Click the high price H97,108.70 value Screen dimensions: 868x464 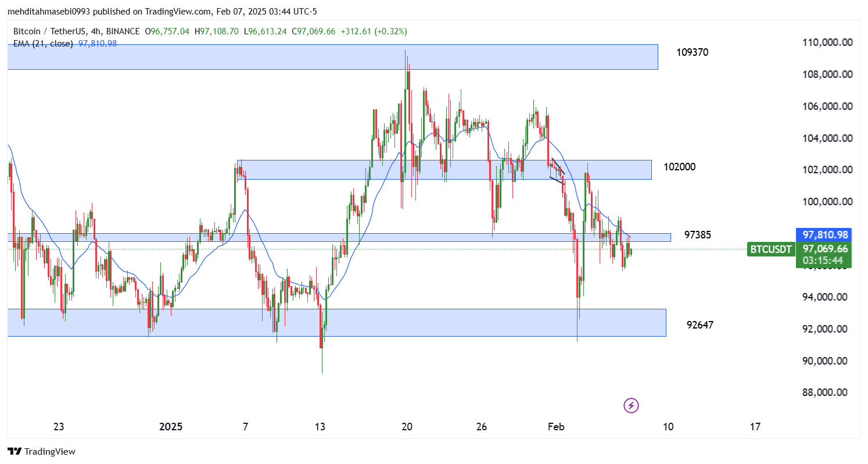(x=216, y=31)
